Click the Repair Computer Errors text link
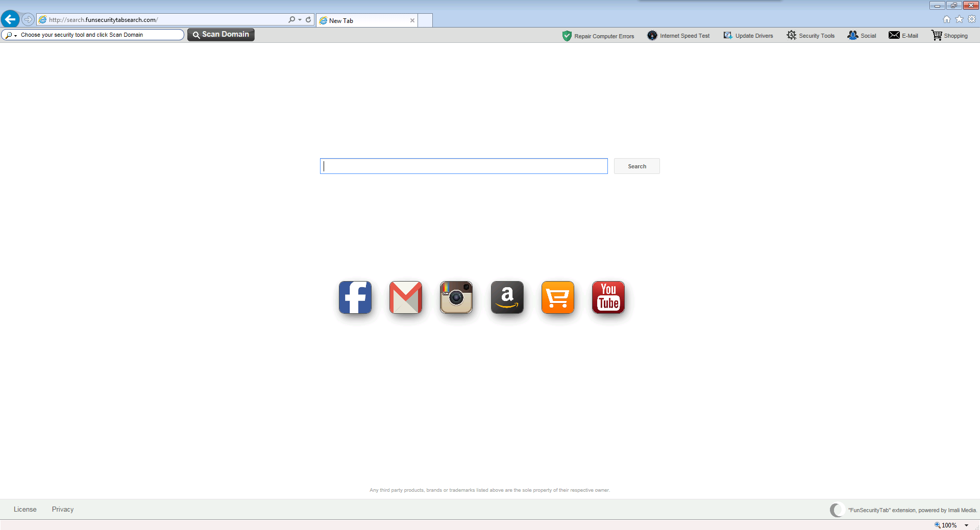 tap(604, 36)
